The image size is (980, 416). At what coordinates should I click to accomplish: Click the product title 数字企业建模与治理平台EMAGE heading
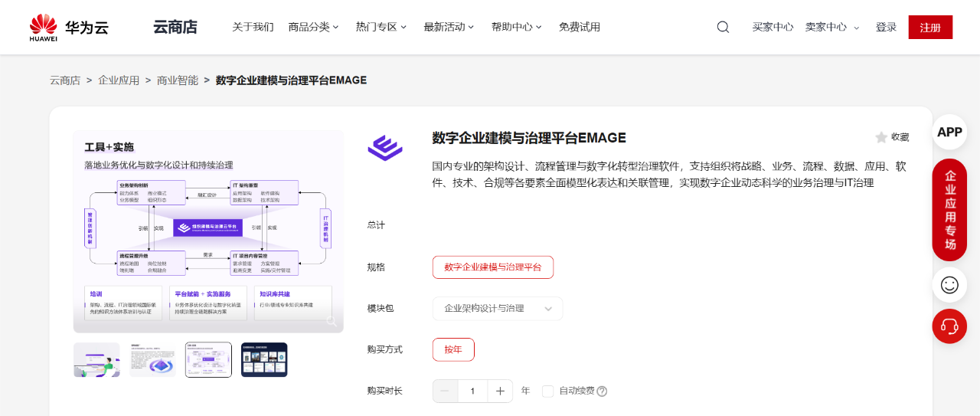tap(529, 138)
